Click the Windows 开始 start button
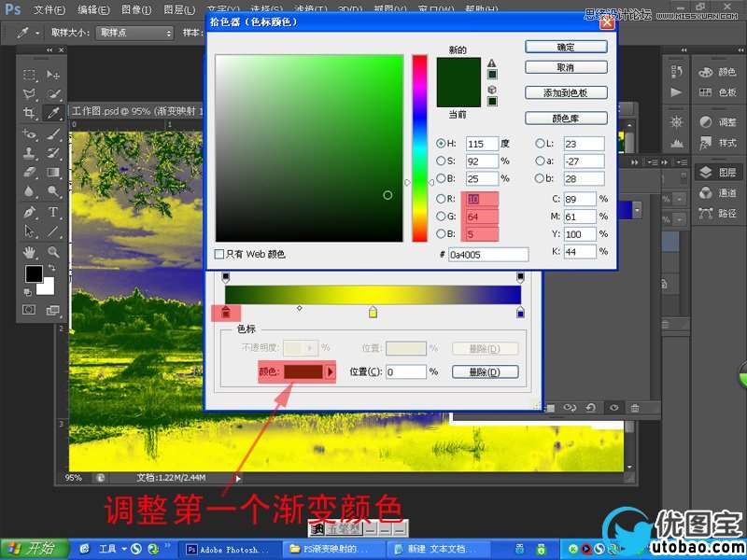 (34, 549)
